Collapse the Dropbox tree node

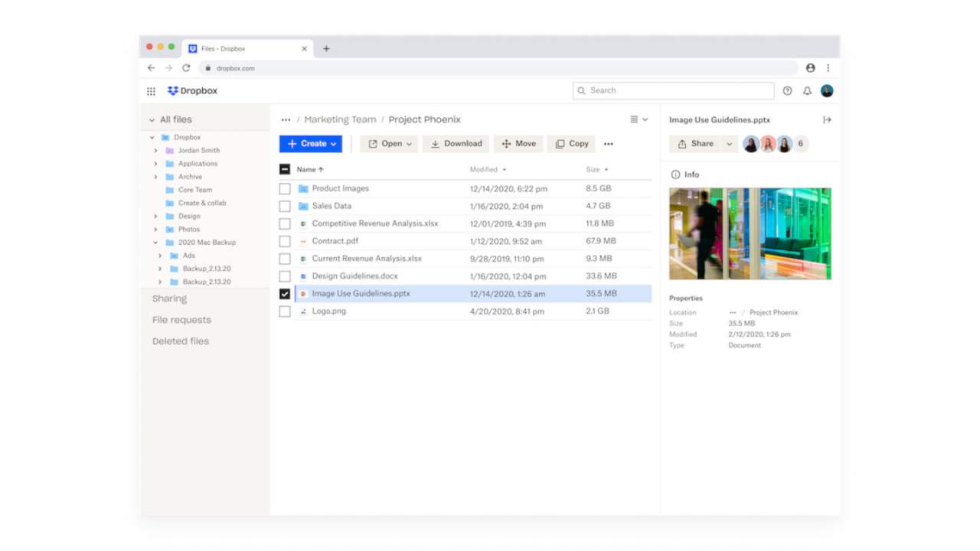tap(152, 138)
